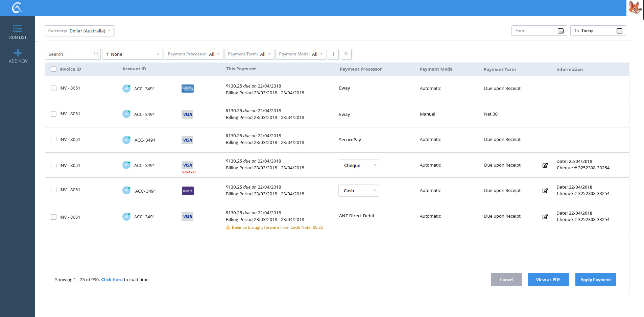The height and width of the screenshot is (317, 644).
Task: Open the To date calendar icon
Action: pyautogui.click(x=619, y=31)
